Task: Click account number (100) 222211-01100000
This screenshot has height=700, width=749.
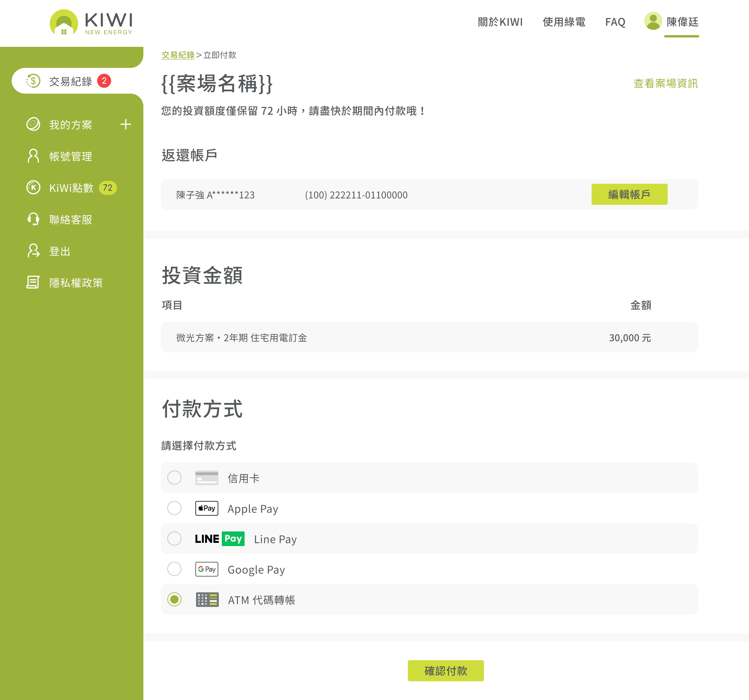Action: coord(356,195)
